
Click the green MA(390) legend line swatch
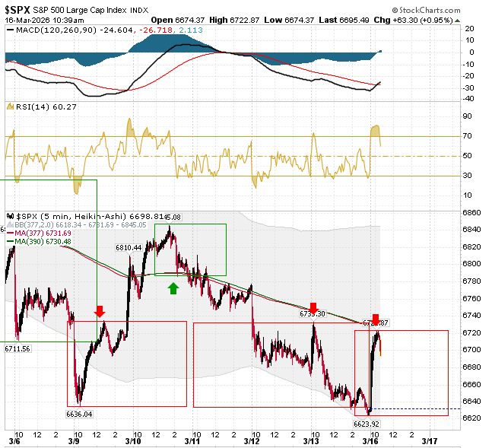pyautogui.click(x=11, y=242)
